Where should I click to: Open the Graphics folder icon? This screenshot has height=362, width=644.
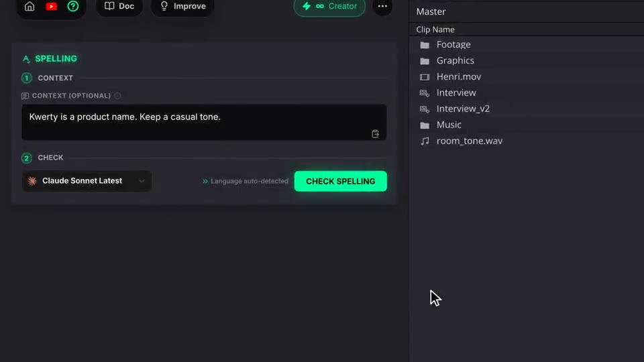pyautogui.click(x=425, y=61)
